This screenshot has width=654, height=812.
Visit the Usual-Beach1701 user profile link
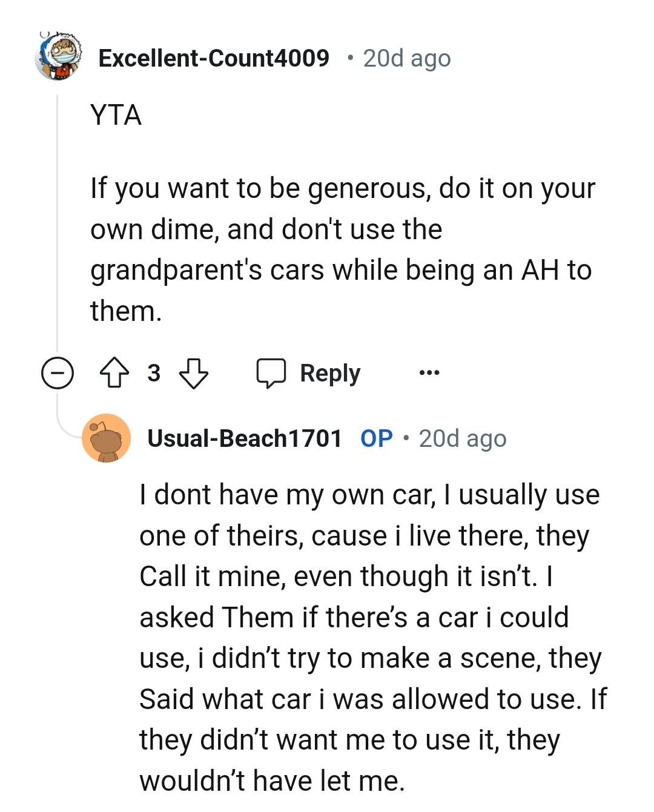[245, 438]
